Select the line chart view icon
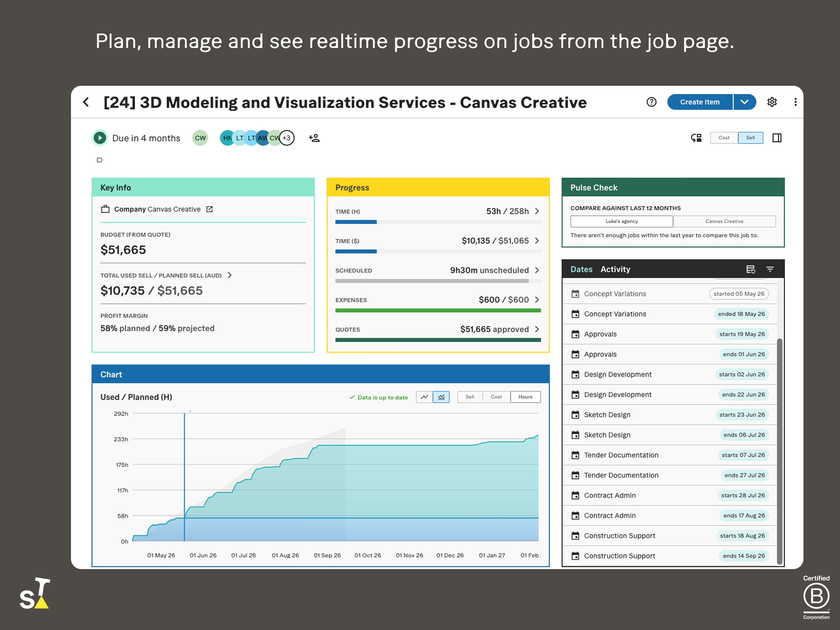The width and height of the screenshot is (840, 630). point(424,397)
